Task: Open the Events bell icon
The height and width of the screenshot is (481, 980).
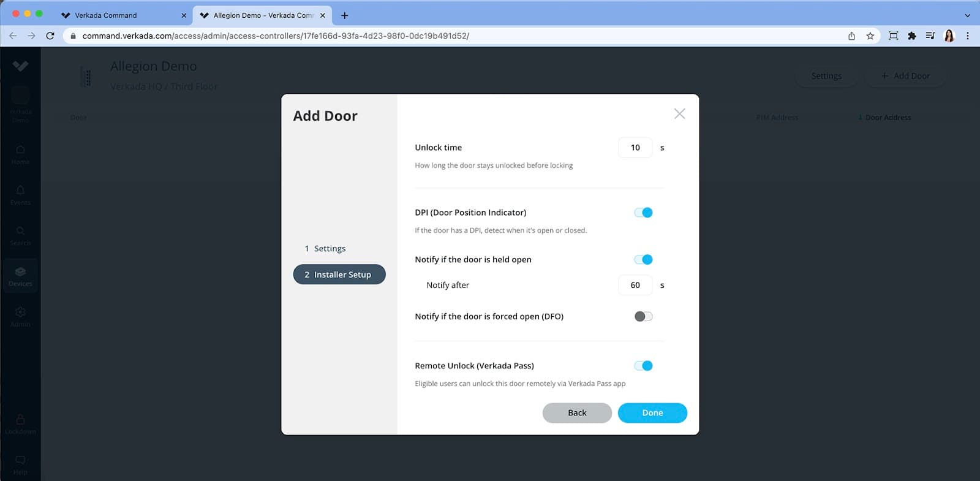Action: pos(20,191)
